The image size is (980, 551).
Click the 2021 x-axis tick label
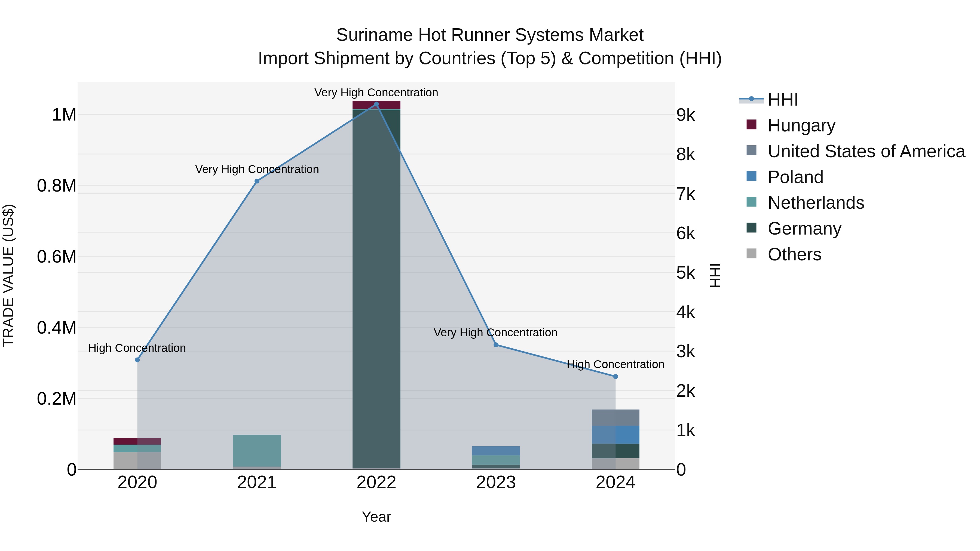[257, 482]
